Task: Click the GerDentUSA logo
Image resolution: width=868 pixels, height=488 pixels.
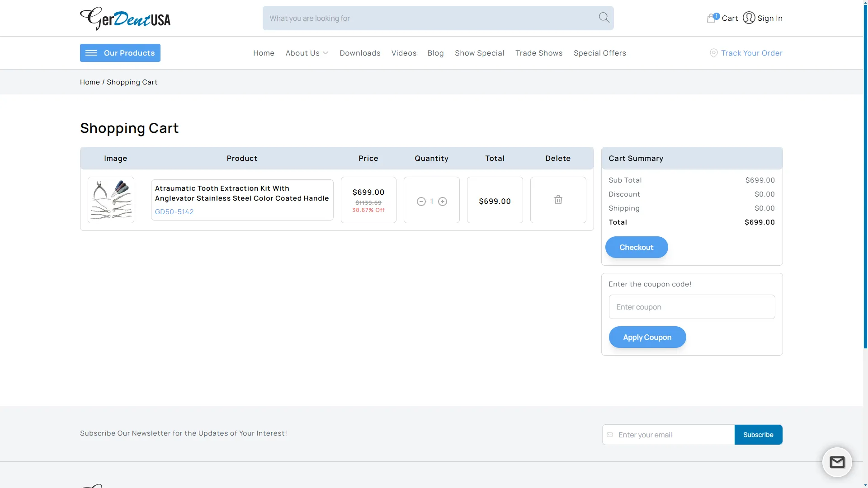Action: (x=125, y=19)
